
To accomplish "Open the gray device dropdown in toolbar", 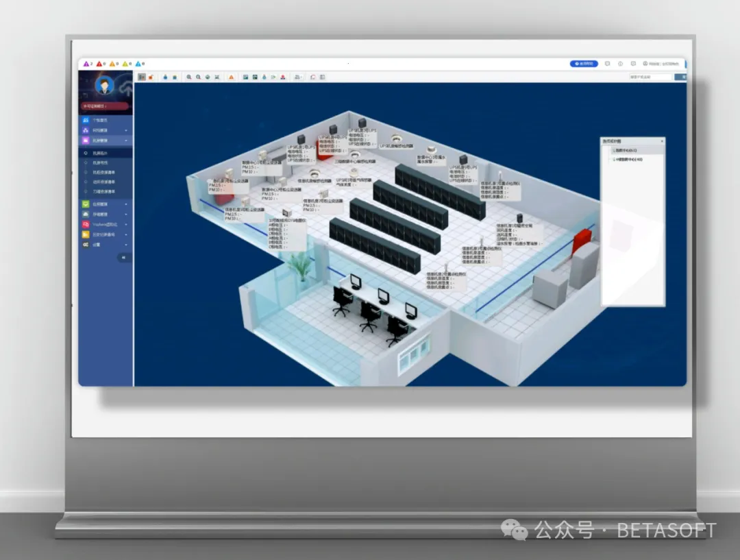I will tap(298, 77).
